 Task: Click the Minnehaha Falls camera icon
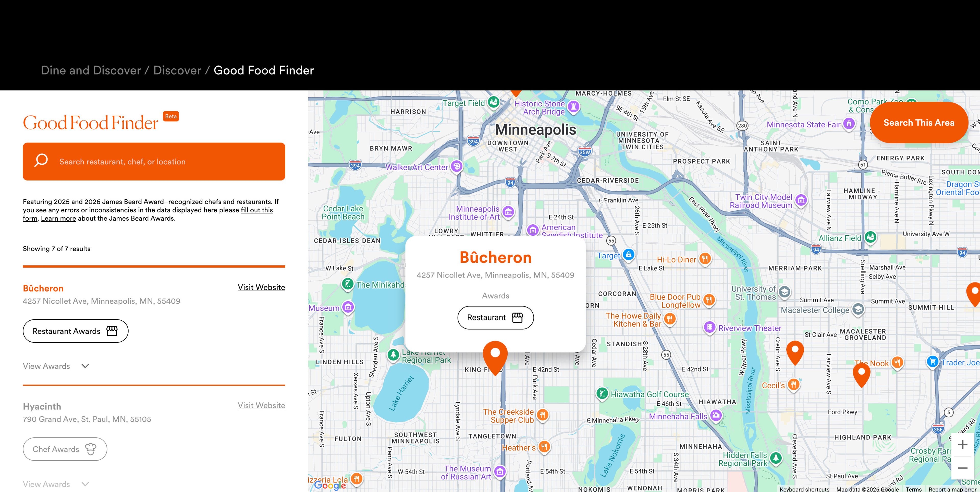point(716,415)
